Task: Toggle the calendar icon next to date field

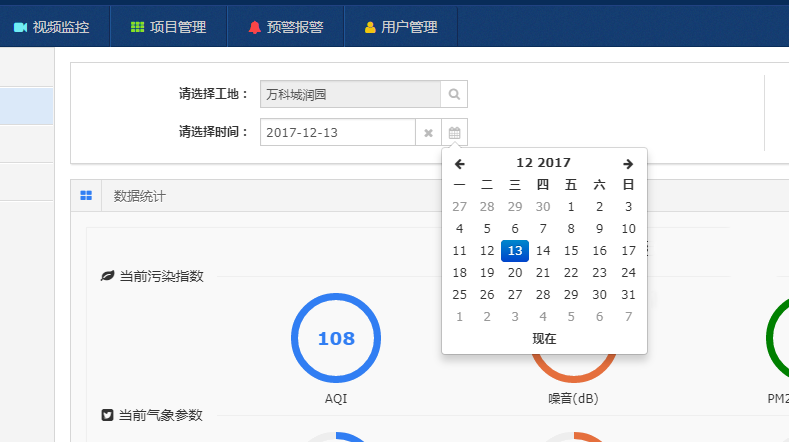Action: 454,132
